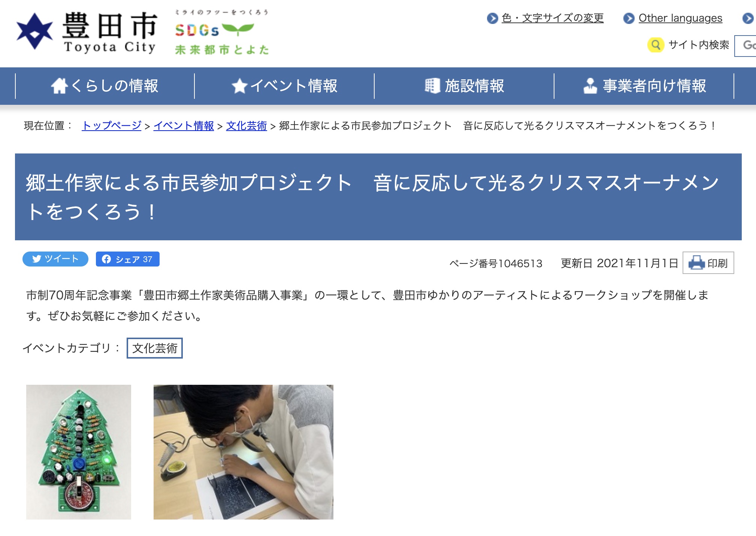
Task: Click the printer icon on 印刷 button
Action: pos(697,263)
